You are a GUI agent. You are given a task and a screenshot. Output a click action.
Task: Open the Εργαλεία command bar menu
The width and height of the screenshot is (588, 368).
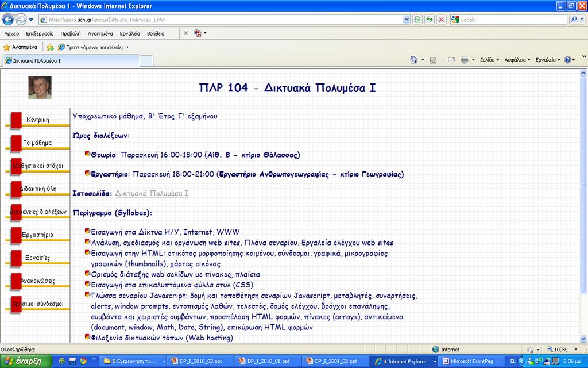(x=547, y=60)
